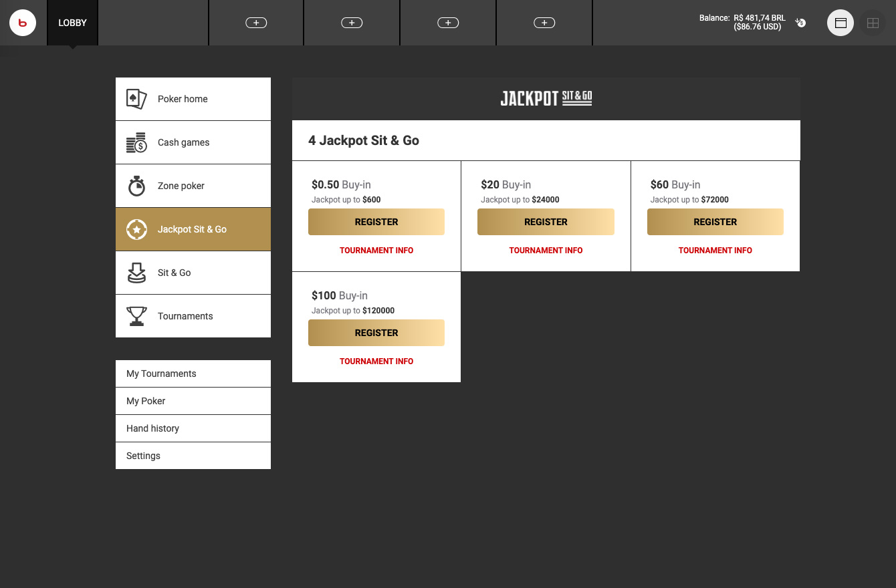The height and width of the screenshot is (588, 896).
Task: Click the Jackpot Sit & Go star chip icon
Action: (x=136, y=229)
